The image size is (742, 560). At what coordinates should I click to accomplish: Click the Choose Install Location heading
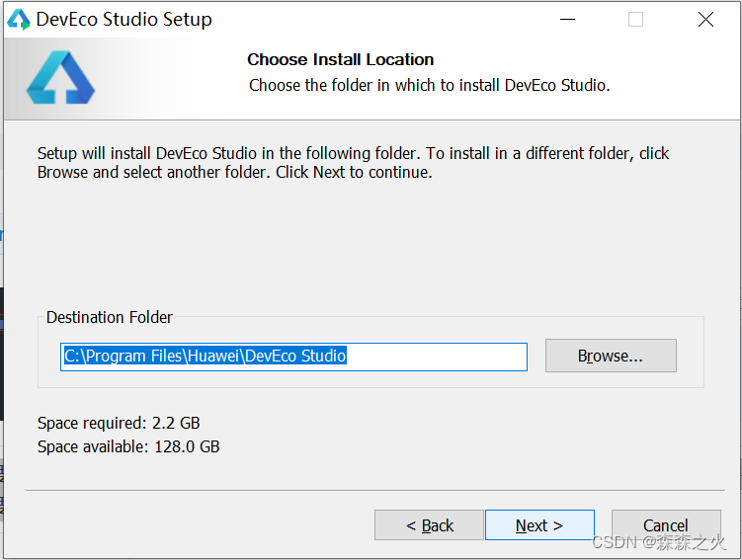tap(340, 59)
